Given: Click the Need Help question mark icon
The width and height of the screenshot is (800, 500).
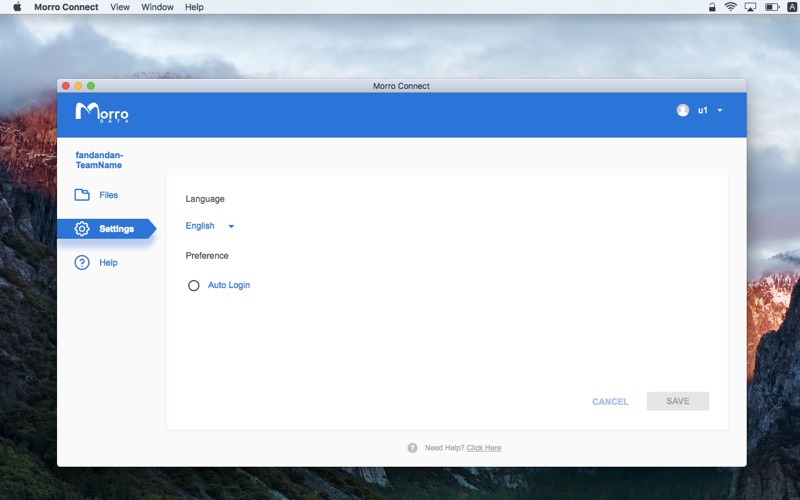Looking at the screenshot, I should [x=412, y=448].
